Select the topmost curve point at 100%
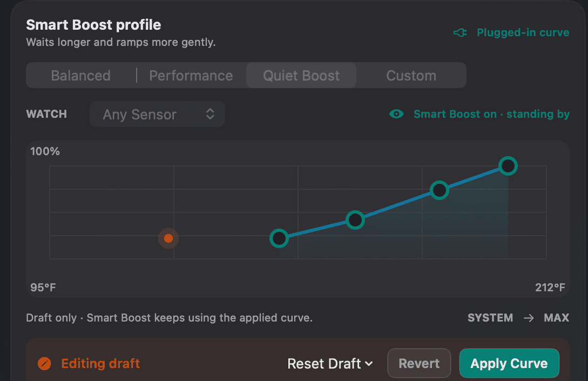This screenshot has width=588, height=381. tap(508, 166)
